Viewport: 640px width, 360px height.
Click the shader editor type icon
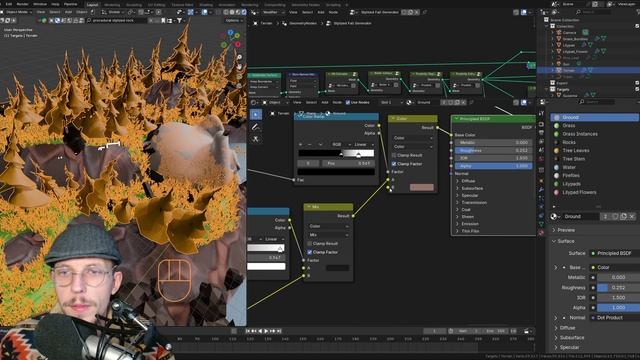(253, 102)
